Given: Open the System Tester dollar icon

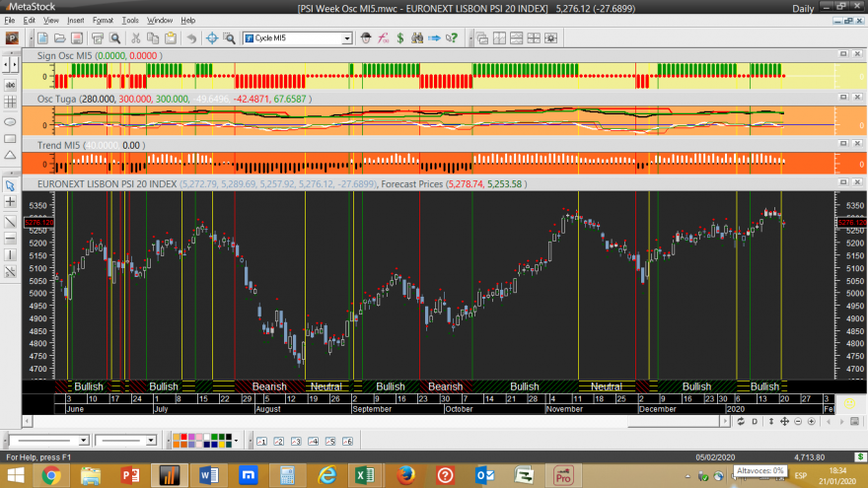Looking at the screenshot, I should pyautogui.click(x=400, y=38).
